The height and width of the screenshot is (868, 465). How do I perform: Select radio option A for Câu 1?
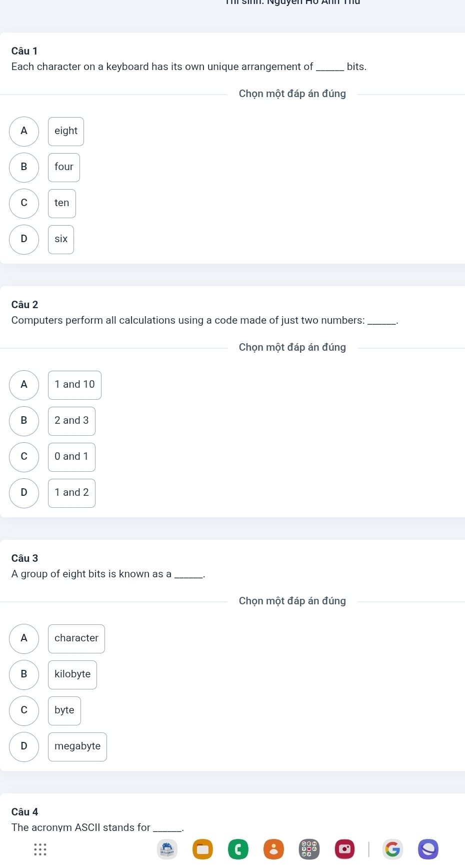click(24, 131)
